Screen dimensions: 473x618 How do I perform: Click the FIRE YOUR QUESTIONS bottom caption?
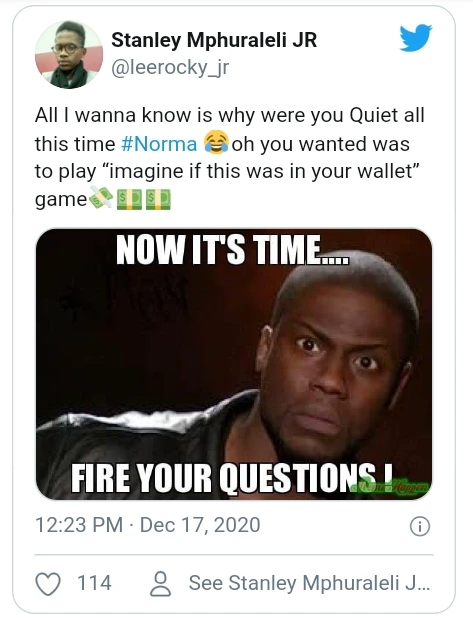pyautogui.click(x=233, y=477)
